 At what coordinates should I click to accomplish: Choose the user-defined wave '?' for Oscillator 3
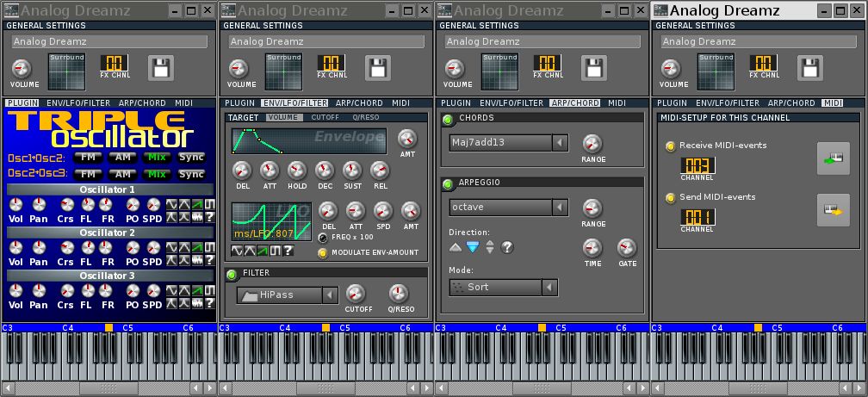pos(210,303)
